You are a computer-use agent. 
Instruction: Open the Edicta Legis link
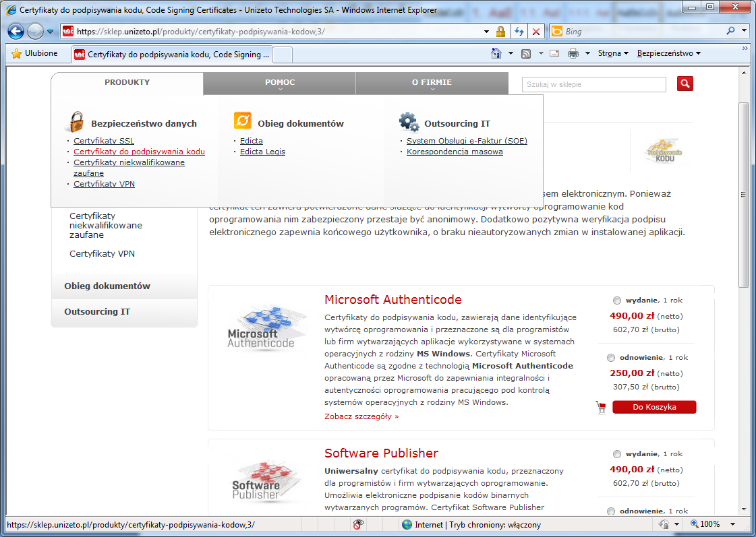[262, 152]
